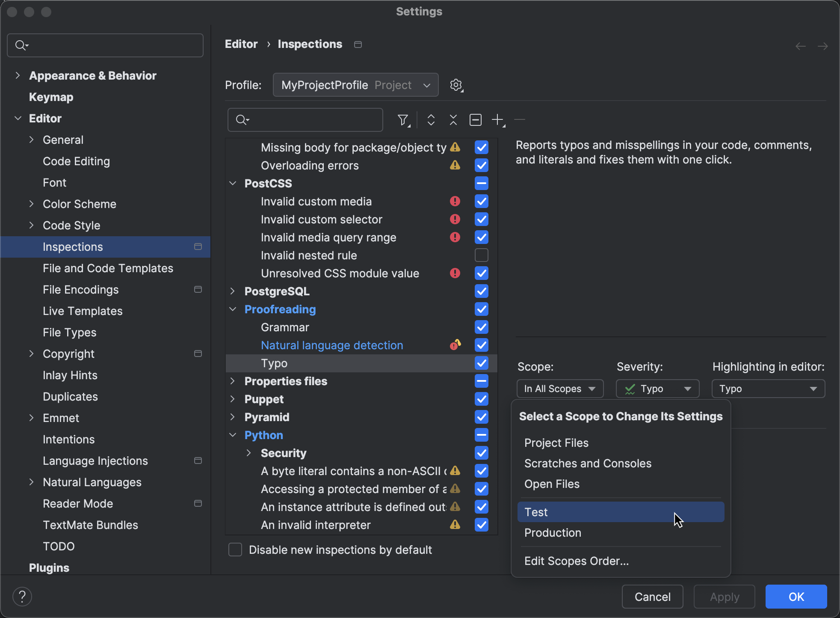This screenshot has height=618, width=840.
Task: Uncheck the Grammar inspection
Action: tap(481, 327)
